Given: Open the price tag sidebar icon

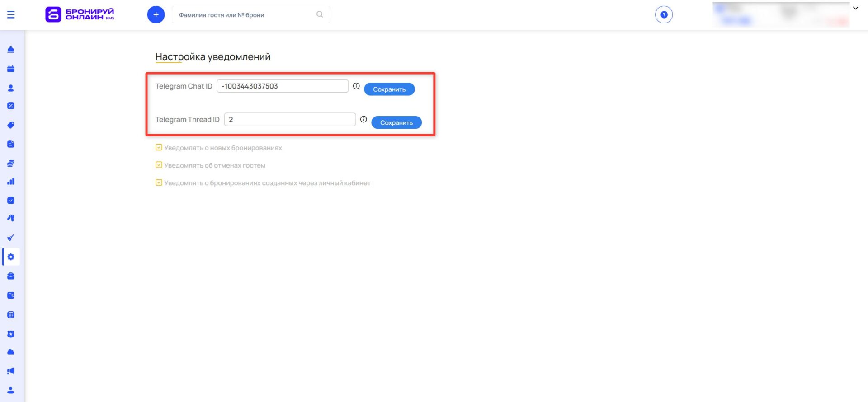Looking at the screenshot, I should click(x=11, y=125).
